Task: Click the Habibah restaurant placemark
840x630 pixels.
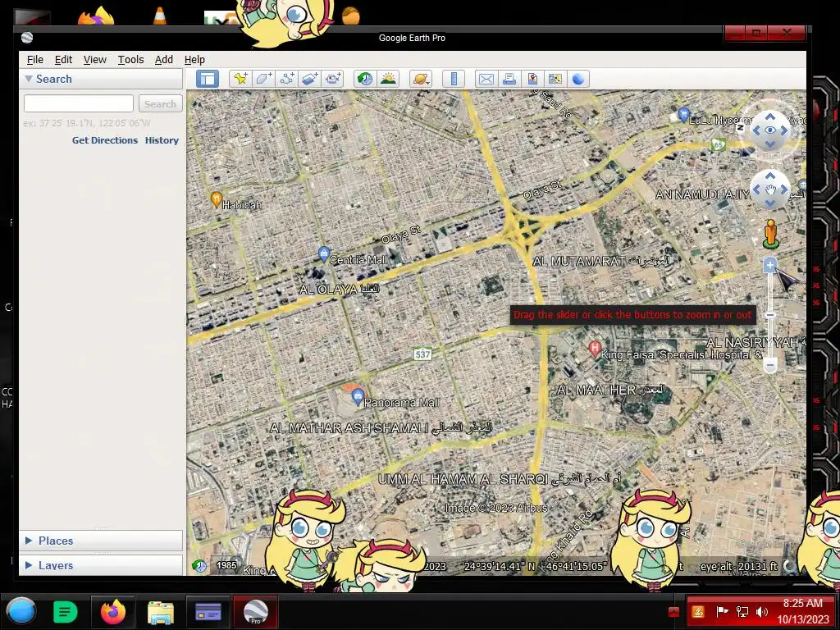Action: pyautogui.click(x=216, y=199)
